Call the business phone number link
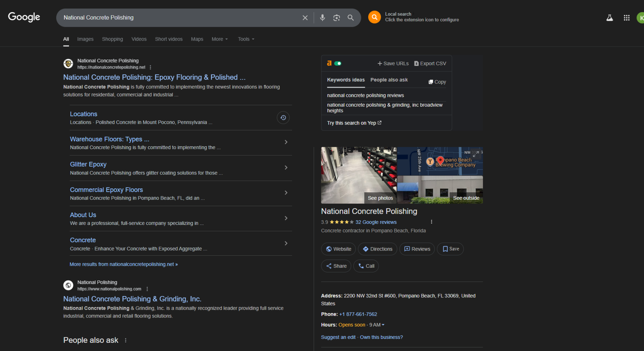 [x=358, y=314]
